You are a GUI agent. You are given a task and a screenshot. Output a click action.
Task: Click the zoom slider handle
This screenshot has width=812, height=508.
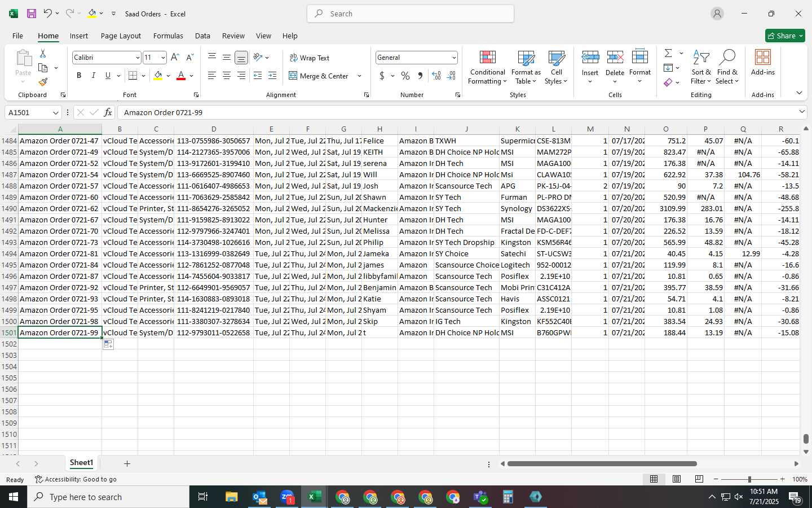pyautogui.click(x=749, y=479)
